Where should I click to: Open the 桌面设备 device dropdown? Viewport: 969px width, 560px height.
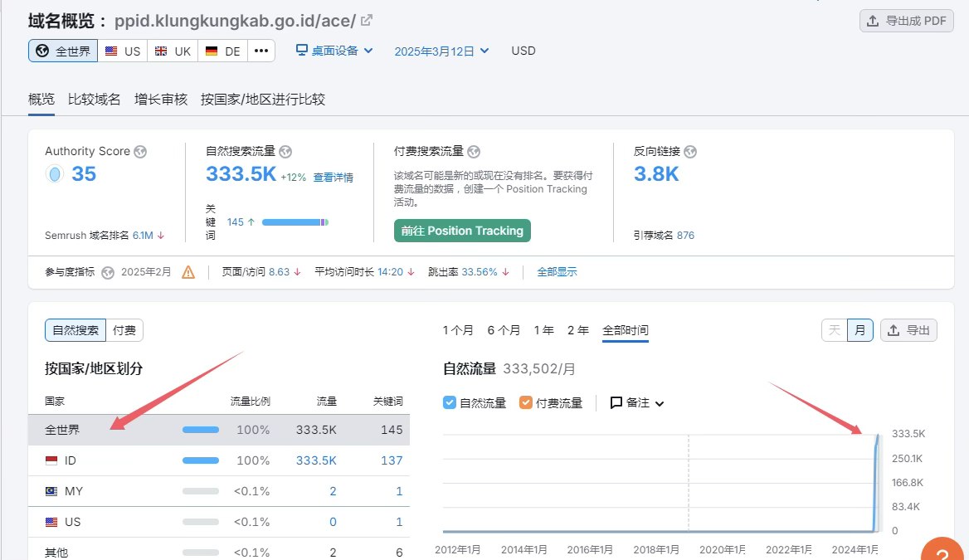(x=335, y=51)
